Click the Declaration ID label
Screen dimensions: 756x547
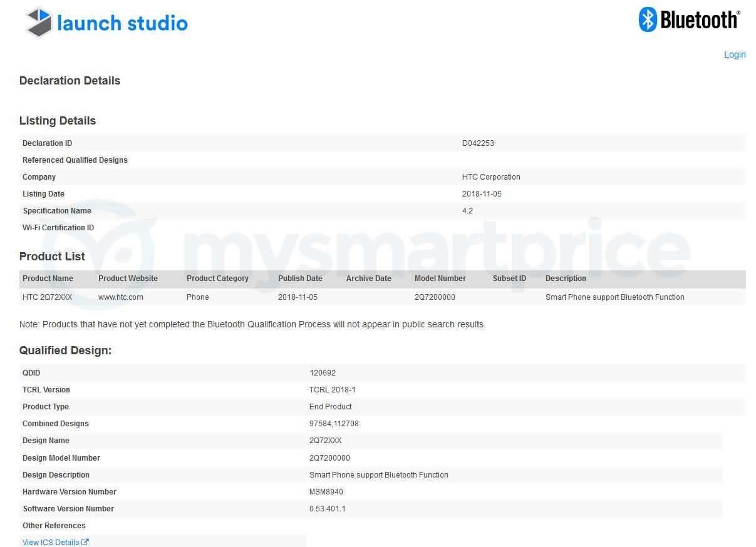point(48,143)
